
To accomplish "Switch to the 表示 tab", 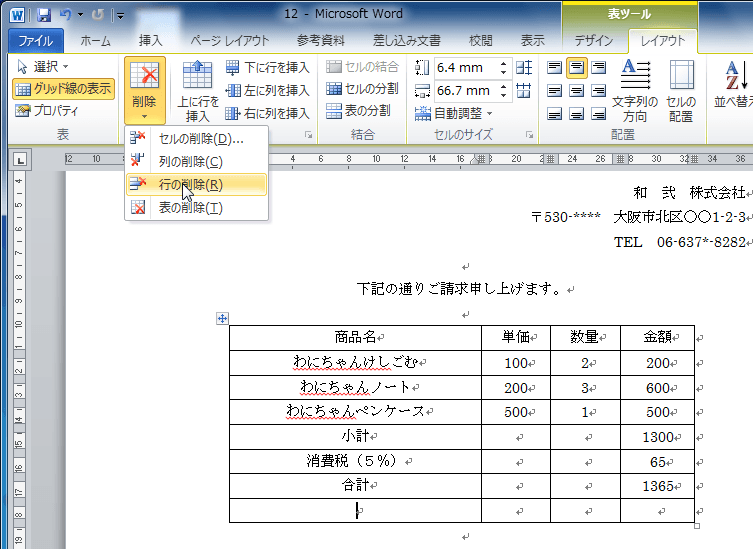I will click(533, 41).
